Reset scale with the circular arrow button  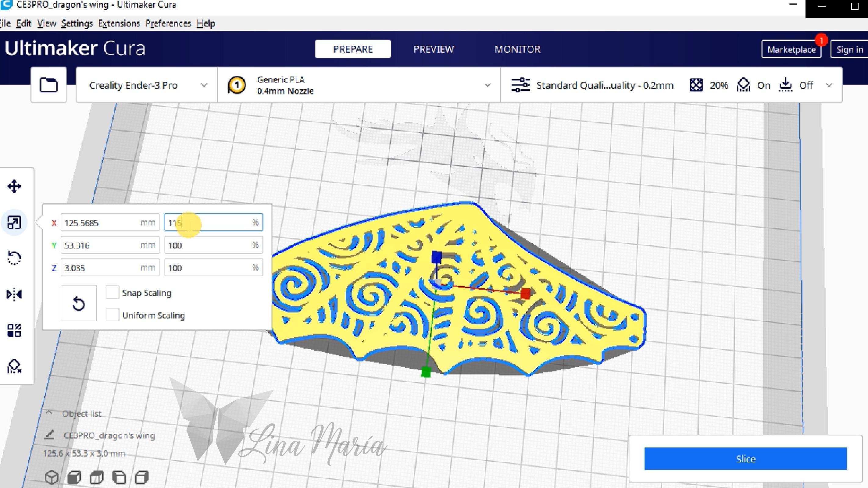79,303
